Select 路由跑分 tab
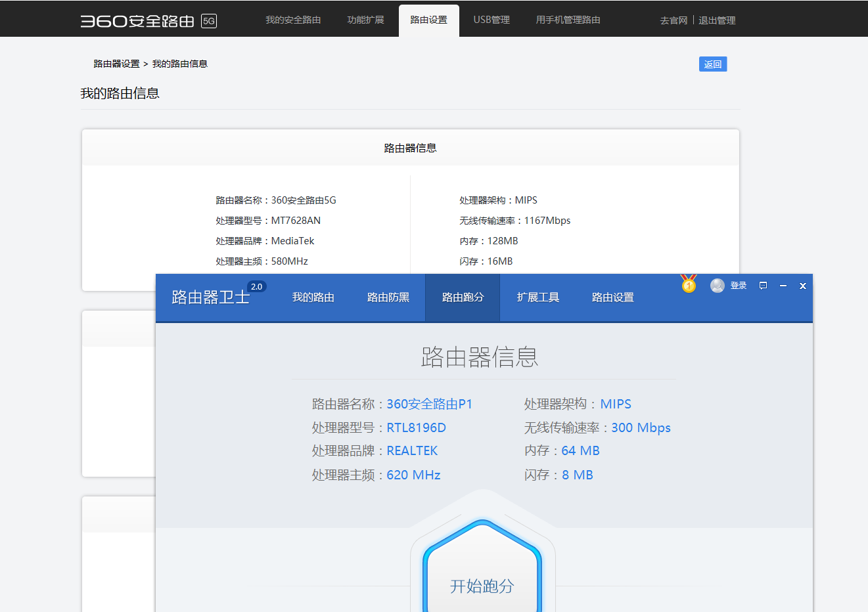868x612 pixels. (x=463, y=297)
